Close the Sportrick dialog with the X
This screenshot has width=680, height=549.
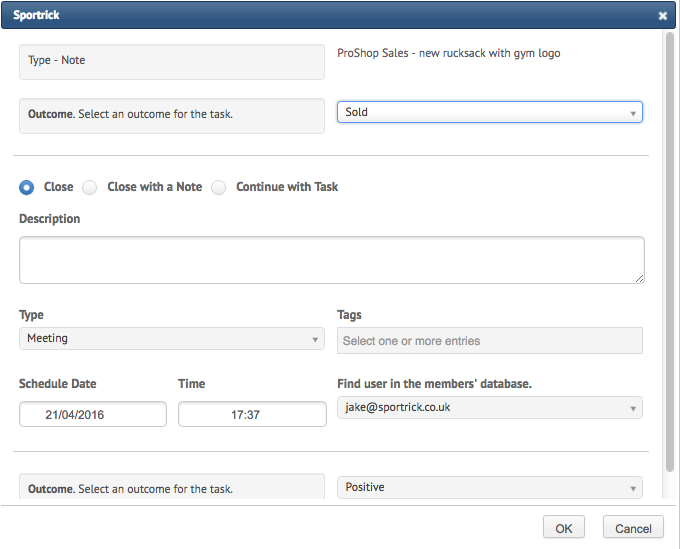click(x=662, y=16)
